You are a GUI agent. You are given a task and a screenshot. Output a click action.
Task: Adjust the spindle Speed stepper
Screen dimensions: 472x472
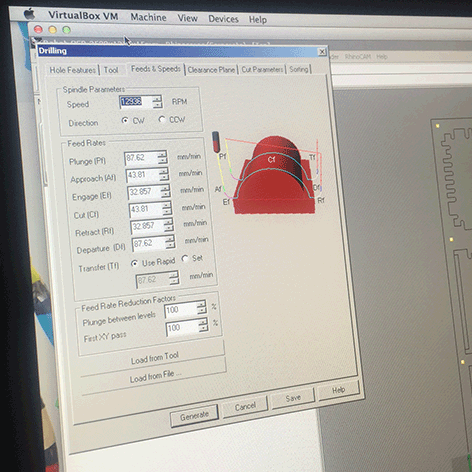pos(157,102)
